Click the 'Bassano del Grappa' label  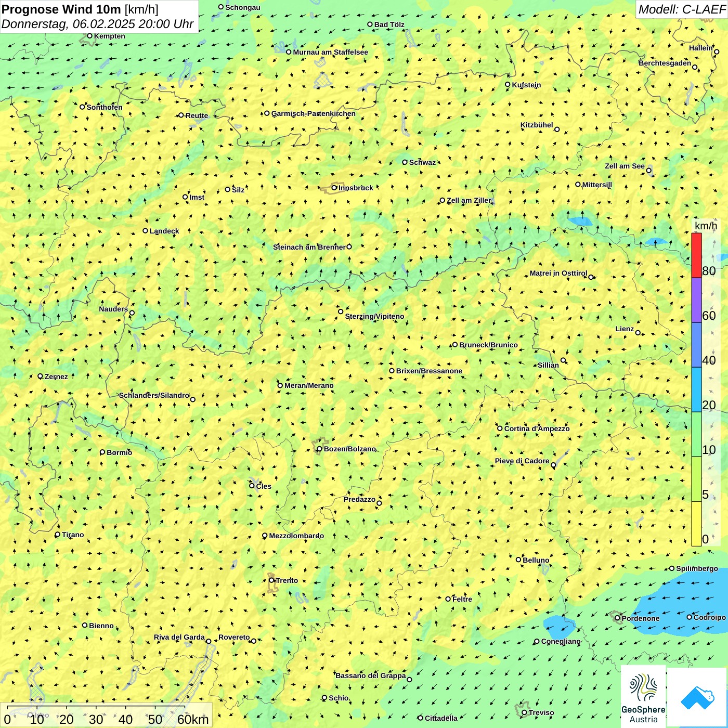click(371, 675)
